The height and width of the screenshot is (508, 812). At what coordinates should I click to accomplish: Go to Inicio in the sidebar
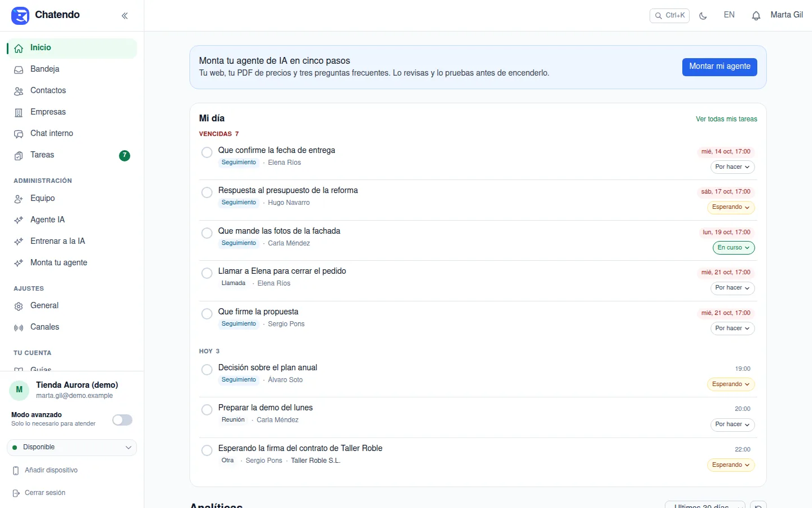(x=72, y=48)
